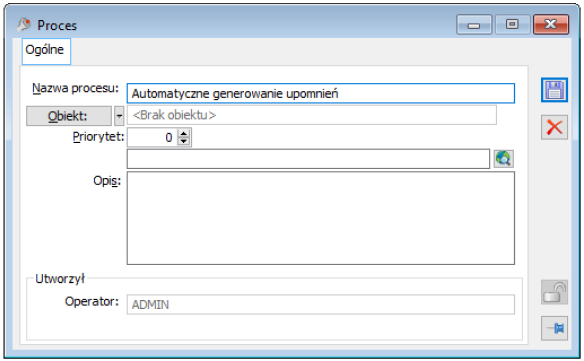Click the Priorytet value field
Screen dimensions: 584x361
152,137
